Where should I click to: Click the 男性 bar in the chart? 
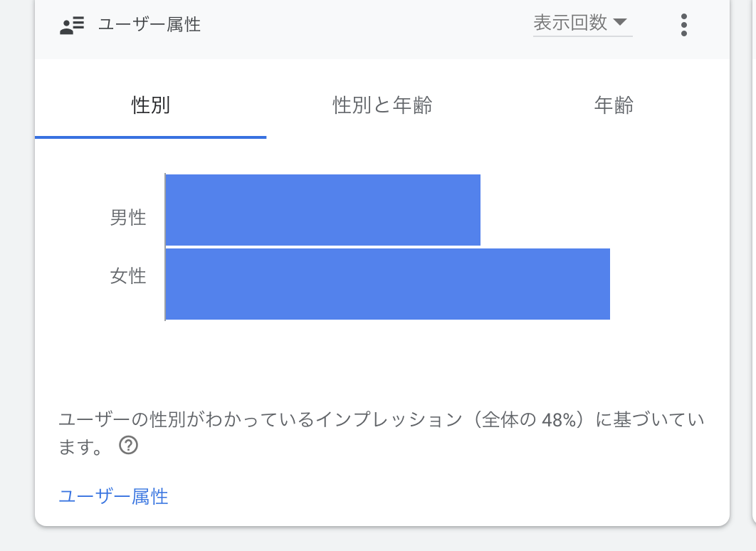(322, 210)
